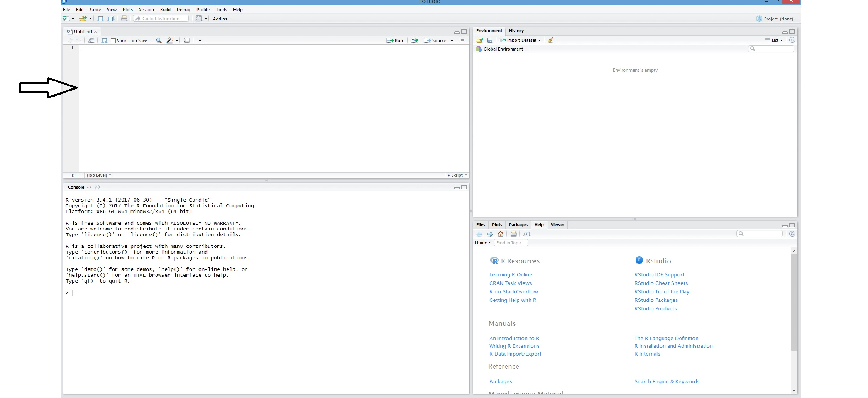Open the code tools magic wand icon
868x398 pixels.
(169, 40)
